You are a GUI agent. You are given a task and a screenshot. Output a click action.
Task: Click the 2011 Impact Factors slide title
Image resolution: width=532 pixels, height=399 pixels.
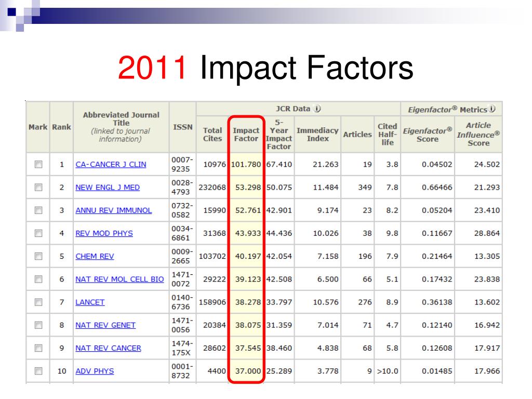point(265,68)
